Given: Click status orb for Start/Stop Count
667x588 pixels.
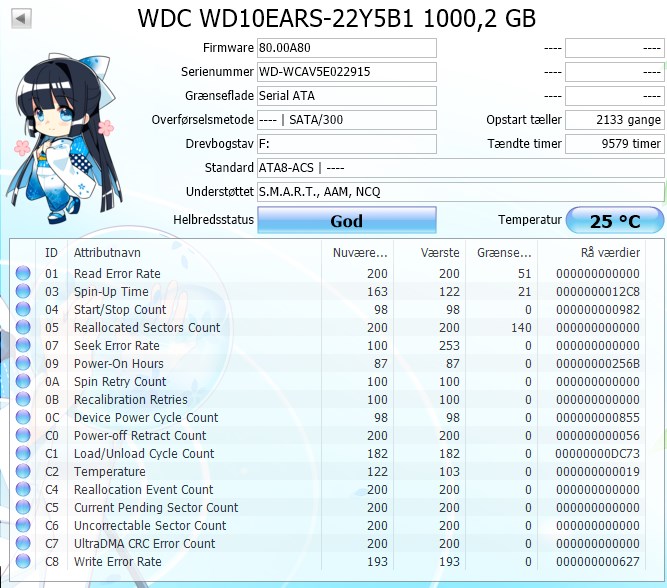Looking at the screenshot, I should pos(23,309).
